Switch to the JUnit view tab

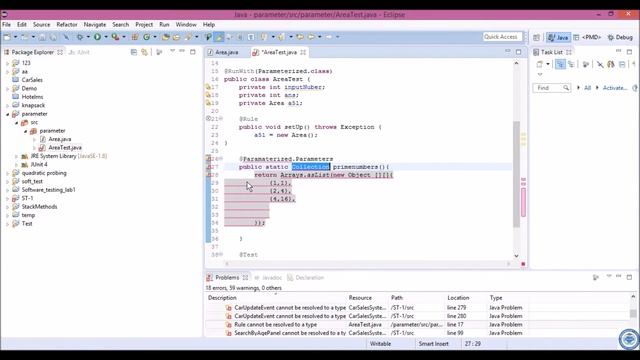point(80,52)
